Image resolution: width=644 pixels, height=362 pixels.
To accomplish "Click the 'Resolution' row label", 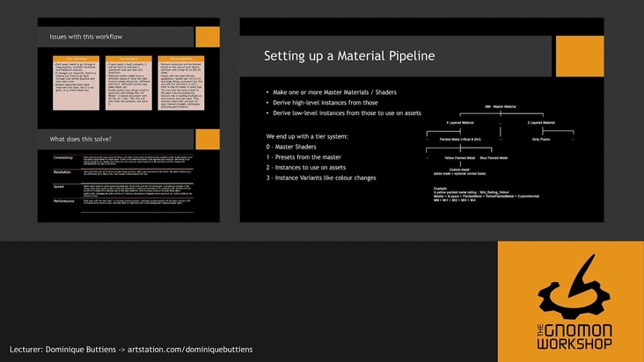I will click(x=62, y=172).
